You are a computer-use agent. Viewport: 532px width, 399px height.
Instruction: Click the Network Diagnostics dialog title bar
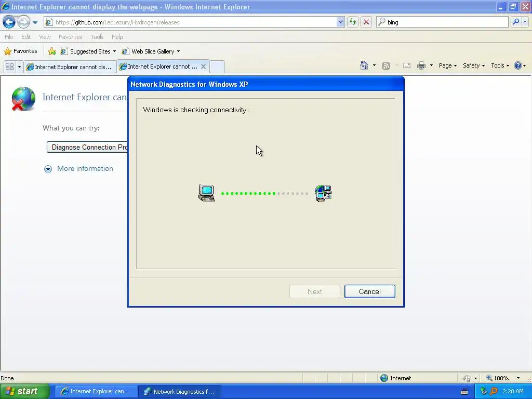point(265,84)
